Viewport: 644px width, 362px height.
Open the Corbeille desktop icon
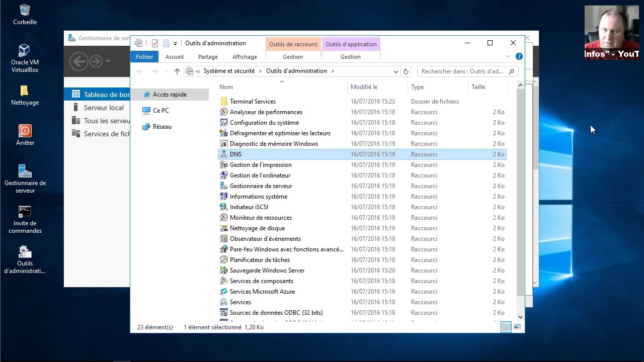(x=25, y=14)
